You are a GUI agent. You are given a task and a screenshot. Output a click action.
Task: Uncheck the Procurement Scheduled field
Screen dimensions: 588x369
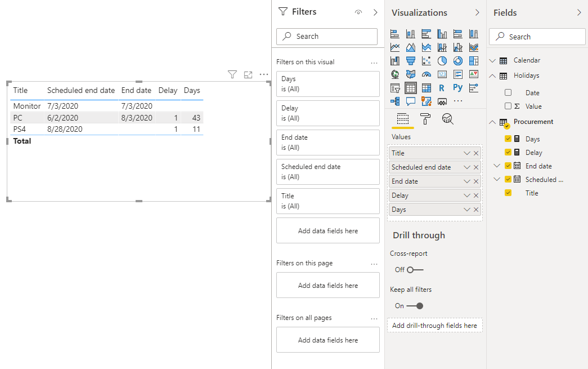pos(508,179)
